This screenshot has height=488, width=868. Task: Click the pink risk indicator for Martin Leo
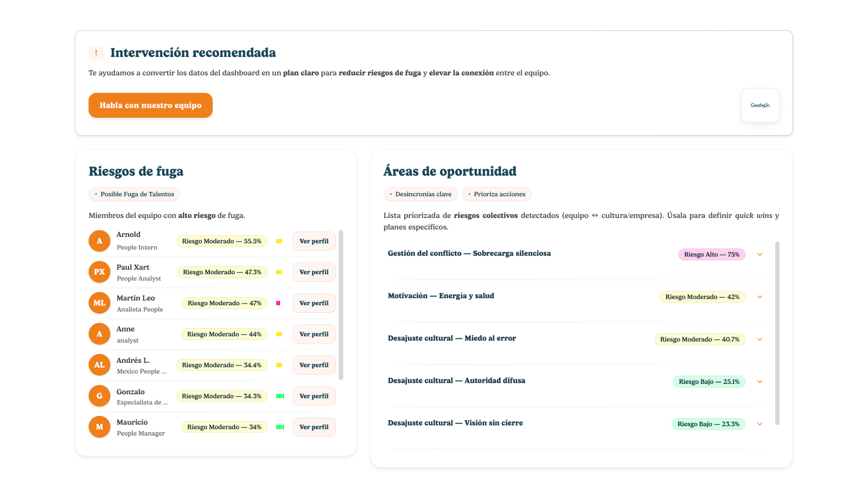[x=278, y=303]
